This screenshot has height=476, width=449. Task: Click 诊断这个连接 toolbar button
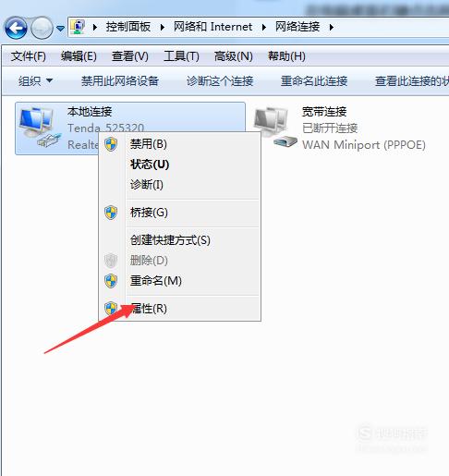[220, 81]
